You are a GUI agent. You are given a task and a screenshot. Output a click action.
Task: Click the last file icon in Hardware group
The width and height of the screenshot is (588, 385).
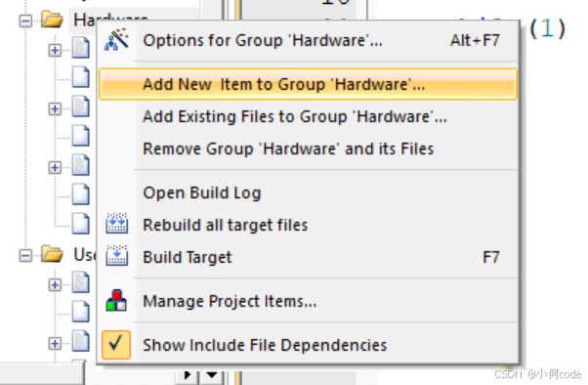(81, 224)
